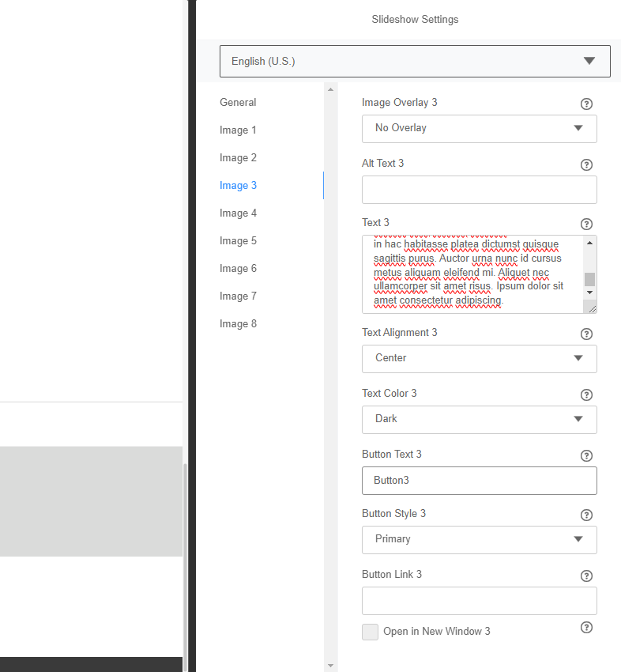Click Text 3 textarea scroll down arrow
Image resolution: width=621 pixels, height=672 pixels.
point(589,293)
